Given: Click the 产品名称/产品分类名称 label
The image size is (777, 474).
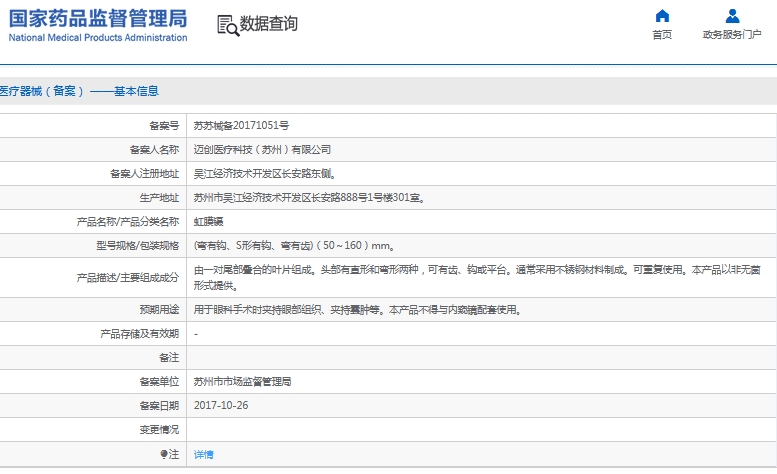Looking at the screenshot, I should pyautogui.click(x=127, y=222).
